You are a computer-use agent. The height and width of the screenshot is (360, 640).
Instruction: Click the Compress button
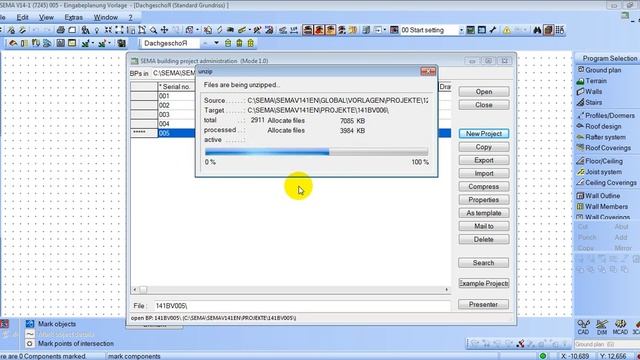click(x=484, y=187)
